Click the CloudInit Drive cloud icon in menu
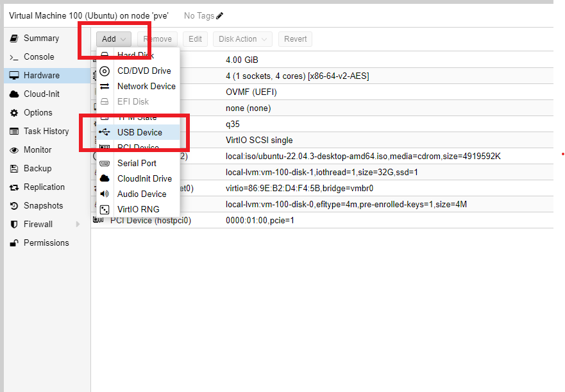 (105, 178)
